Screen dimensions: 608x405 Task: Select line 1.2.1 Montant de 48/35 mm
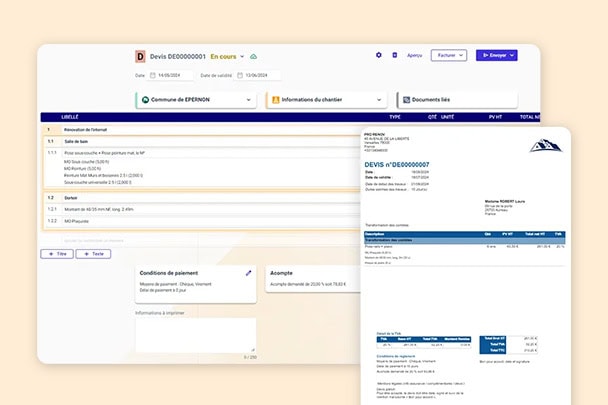click(202, 209)
